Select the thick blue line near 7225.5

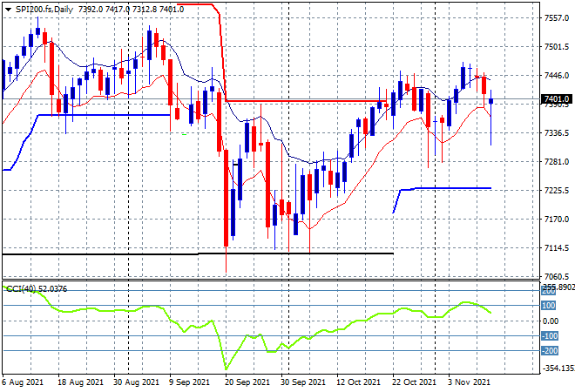click(442, 188)
